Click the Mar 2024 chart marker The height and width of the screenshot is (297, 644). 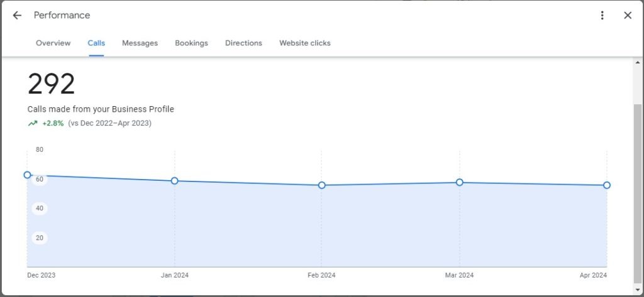(460, 182)
